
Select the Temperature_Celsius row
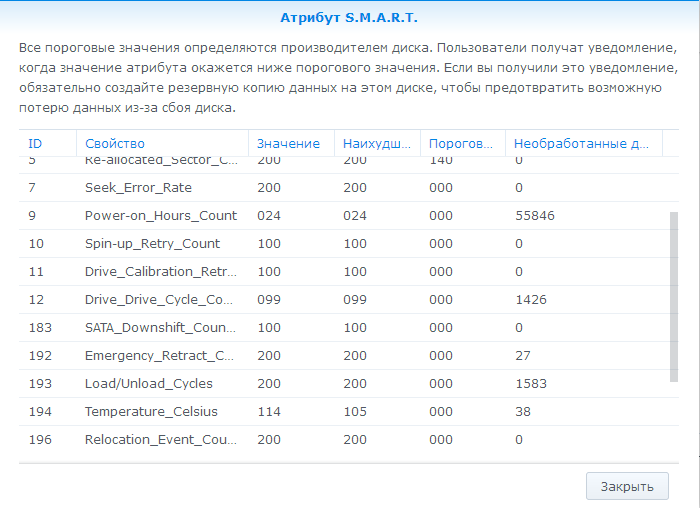(x=151, y=411)
